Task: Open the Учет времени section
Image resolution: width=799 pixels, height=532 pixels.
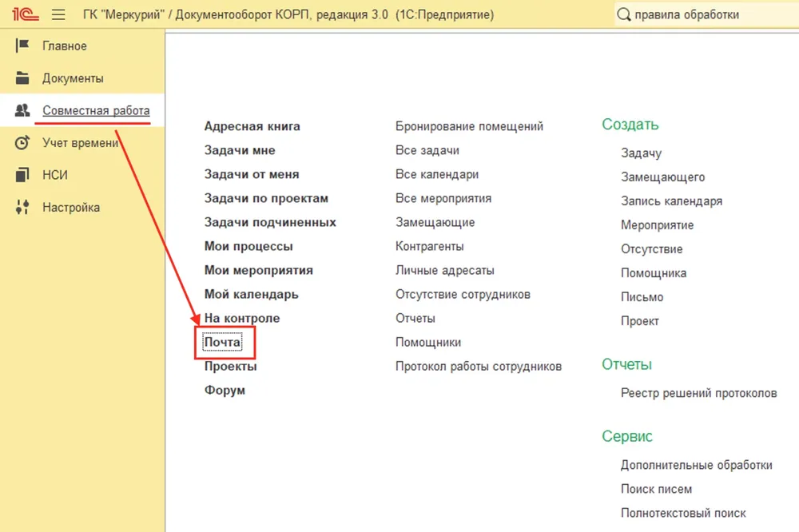Action: pos(80,143)
